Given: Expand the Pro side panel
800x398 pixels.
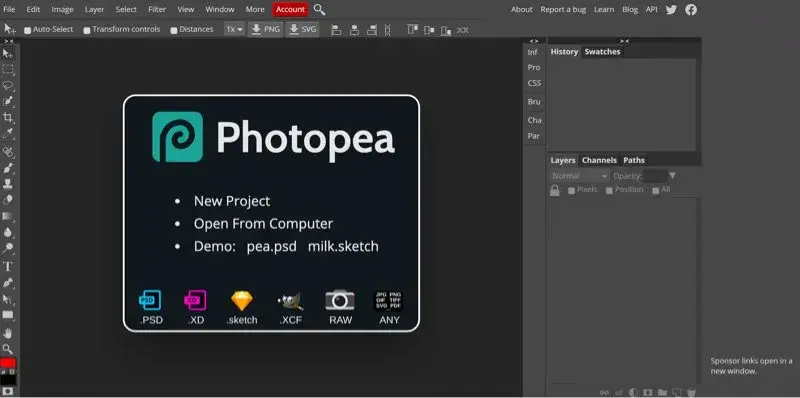Looking at the screenshot, I should tap(534, 67).
